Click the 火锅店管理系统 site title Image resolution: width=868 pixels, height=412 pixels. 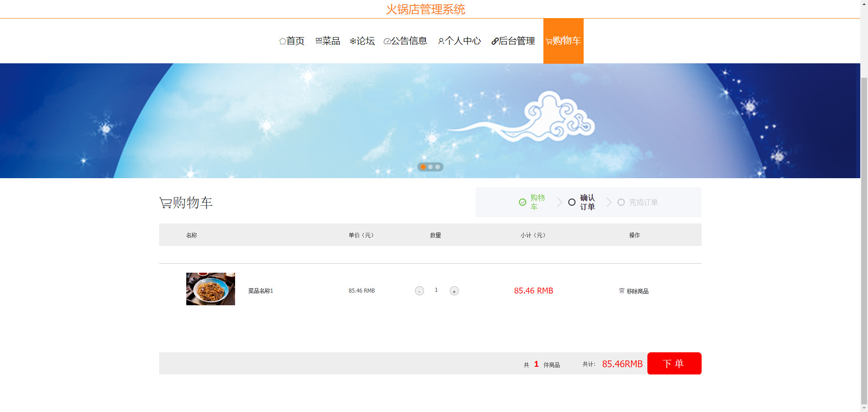click(425, 9)
